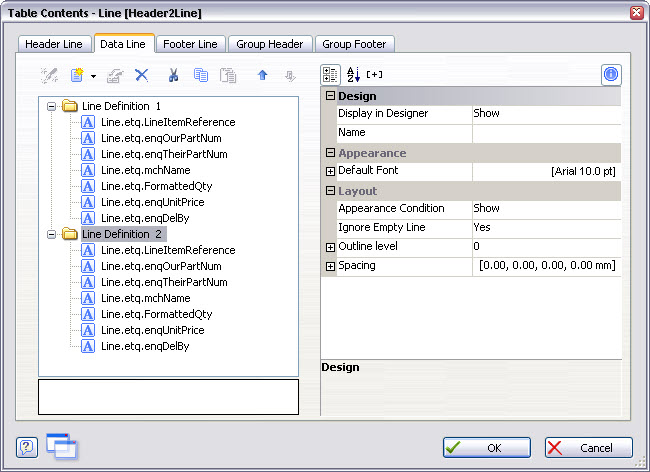Screen dimensions: 650x472
Task: Collapse the Line Definition 1 tree node
Action: [x=51, y=107]
